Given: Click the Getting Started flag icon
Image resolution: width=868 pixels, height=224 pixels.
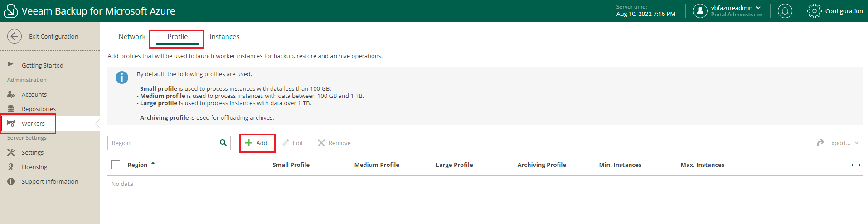Looking at the screenshot, I should [11, 65].
